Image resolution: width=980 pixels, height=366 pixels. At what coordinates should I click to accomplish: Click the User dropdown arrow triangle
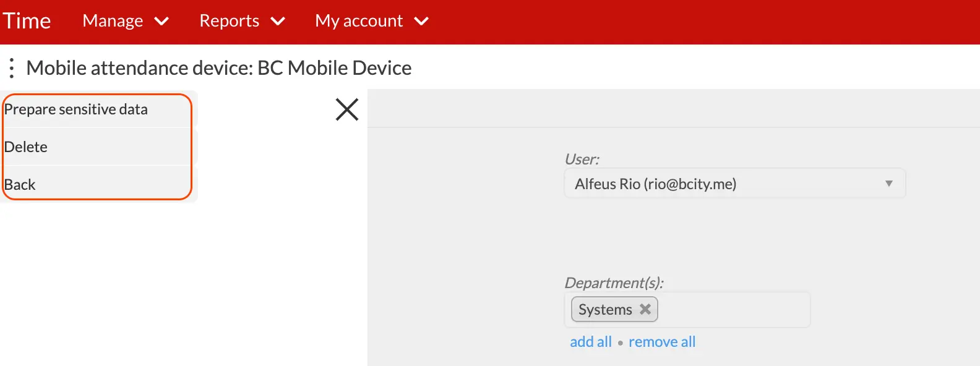pos(888,184)
